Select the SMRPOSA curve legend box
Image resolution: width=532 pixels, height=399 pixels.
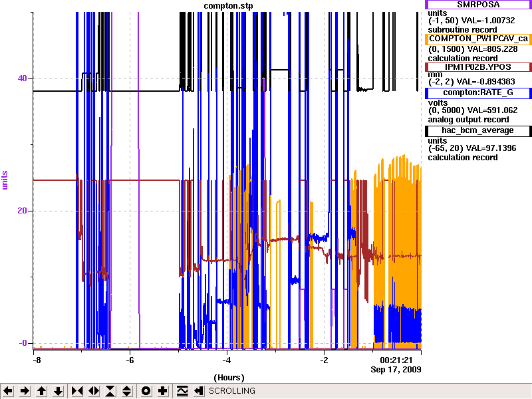click(477, 5)
